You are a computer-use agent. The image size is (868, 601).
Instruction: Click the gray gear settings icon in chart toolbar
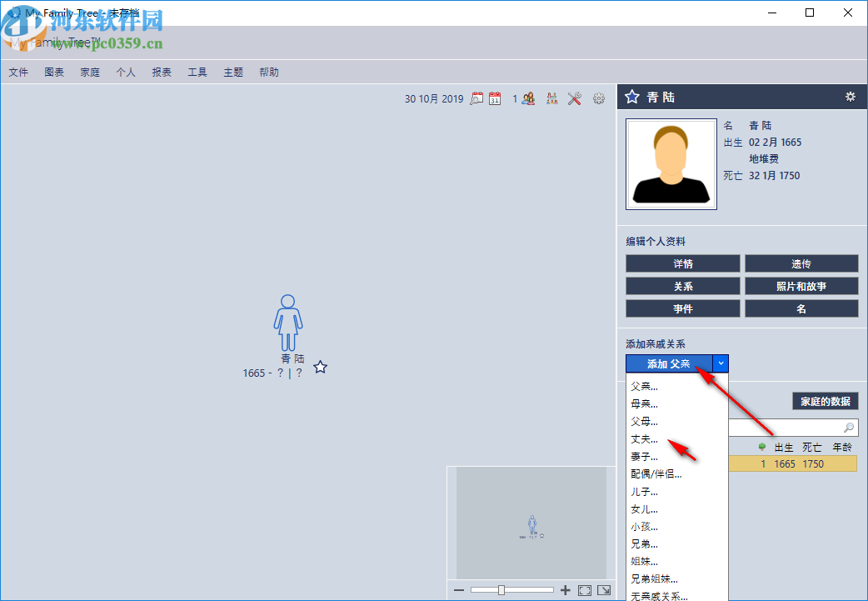[x=599, y=98]
